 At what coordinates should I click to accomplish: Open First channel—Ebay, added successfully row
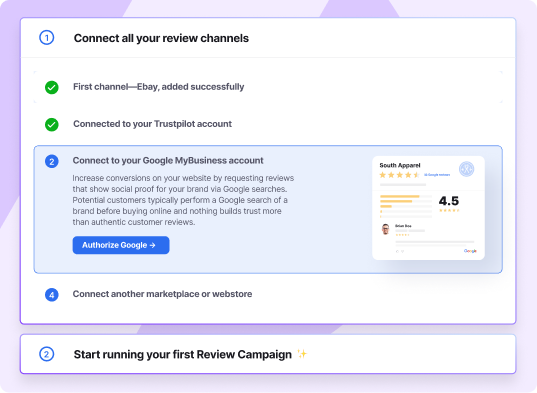[x=268, y=87]
